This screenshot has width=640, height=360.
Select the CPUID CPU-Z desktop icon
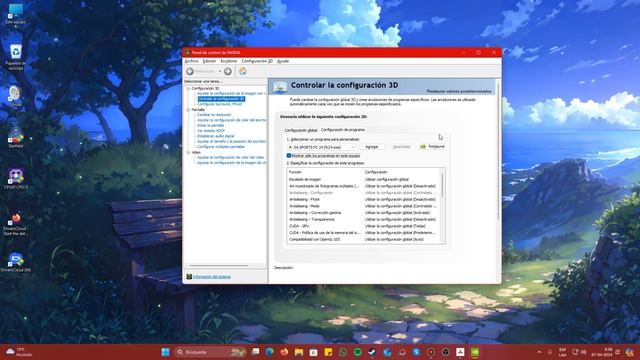16,179
